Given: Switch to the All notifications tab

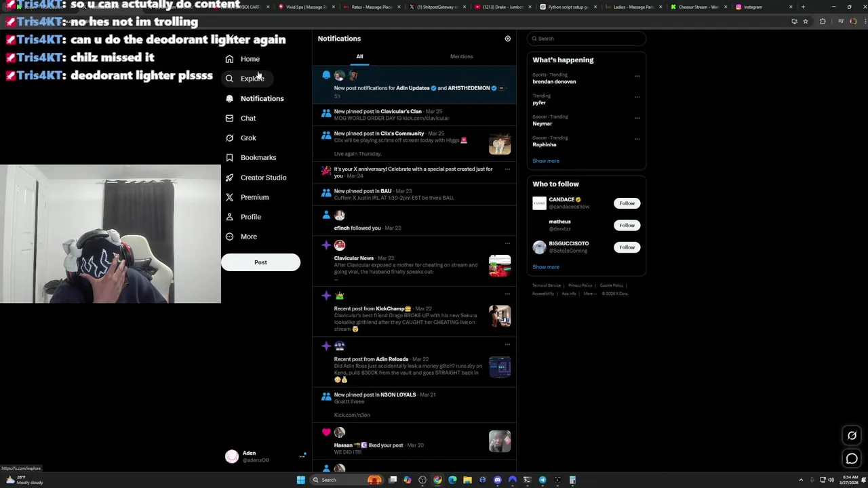Looking at the screenshot, I should tap(360, 56).
